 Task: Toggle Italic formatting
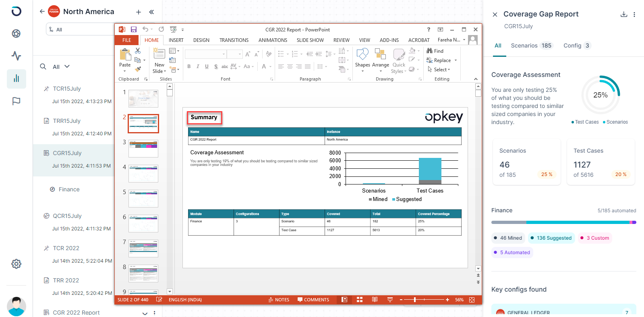198,66
